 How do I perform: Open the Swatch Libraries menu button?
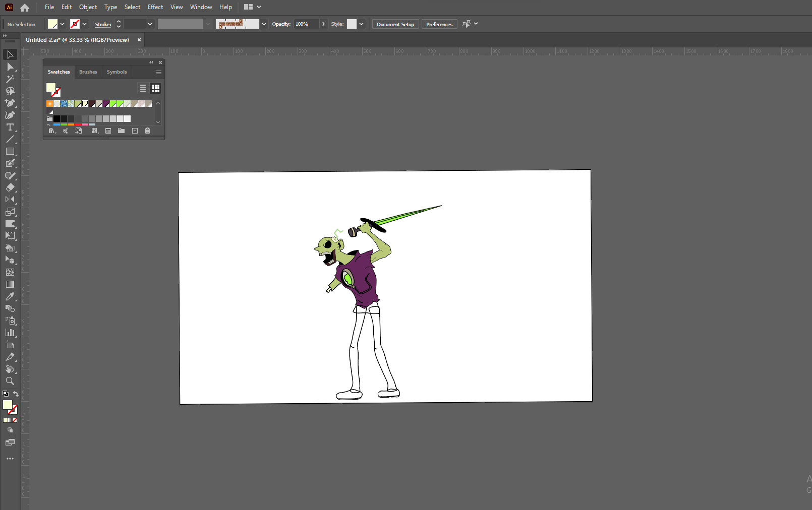pyautogui.click(x=52, y=131)
